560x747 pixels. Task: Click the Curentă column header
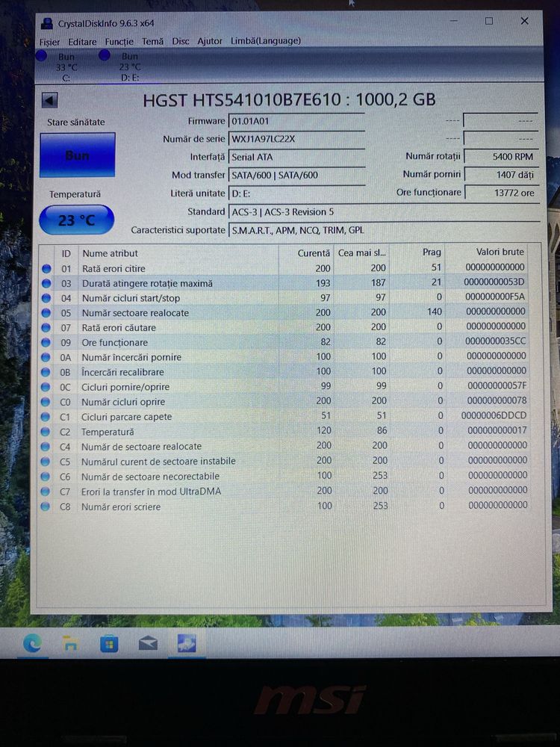tap(306, 253)
